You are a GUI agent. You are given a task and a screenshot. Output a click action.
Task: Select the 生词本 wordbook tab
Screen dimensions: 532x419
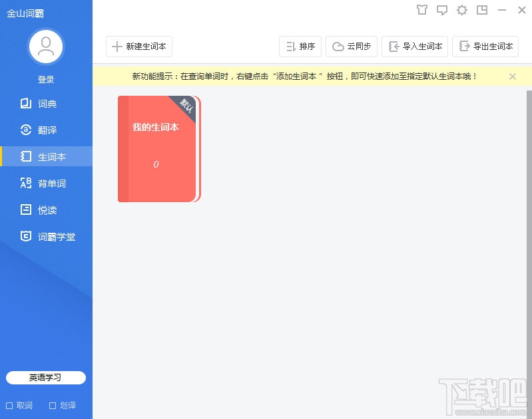[46, 156]
